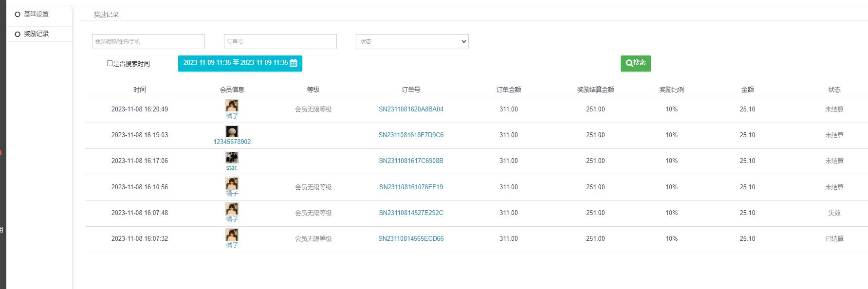Viewport: 868px width, 289px height.
Task: Click the avatar in the 16:20:49 row
Action: click(232, 106)
